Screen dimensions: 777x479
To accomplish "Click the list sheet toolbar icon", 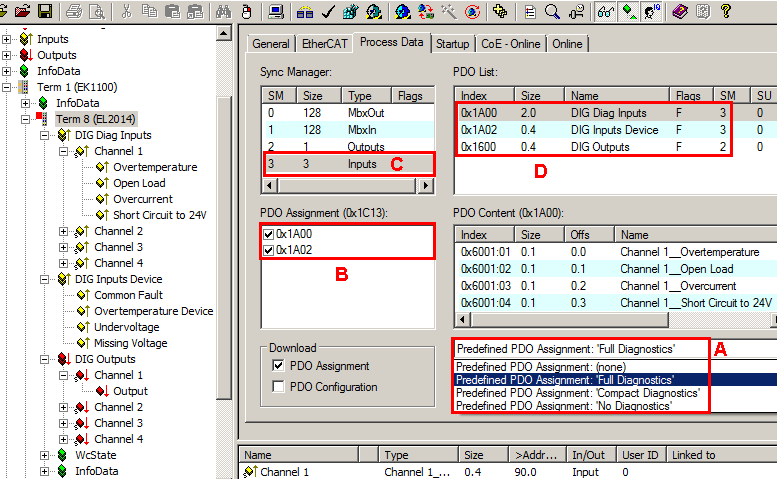I will (x=530, y=11).
